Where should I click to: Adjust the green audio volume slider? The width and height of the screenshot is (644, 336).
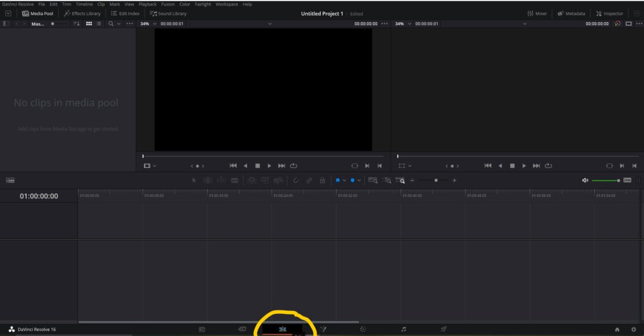(x=606, y=181)
